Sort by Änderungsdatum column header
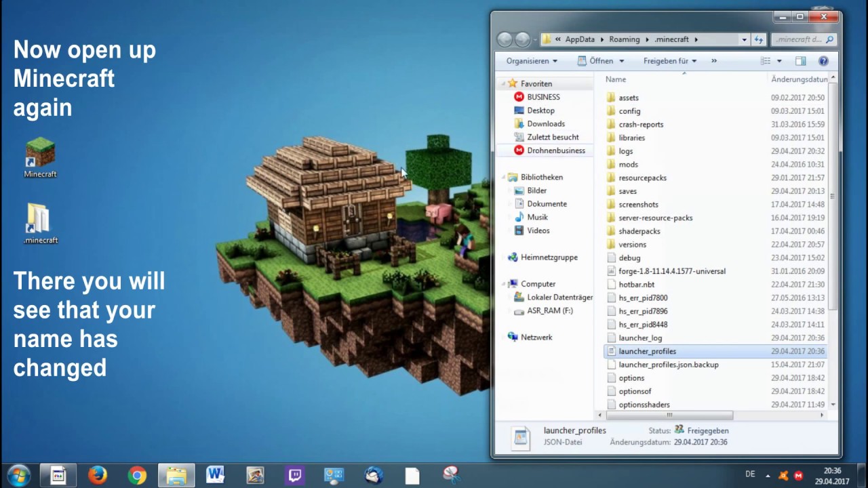 (x=798, y=79)
